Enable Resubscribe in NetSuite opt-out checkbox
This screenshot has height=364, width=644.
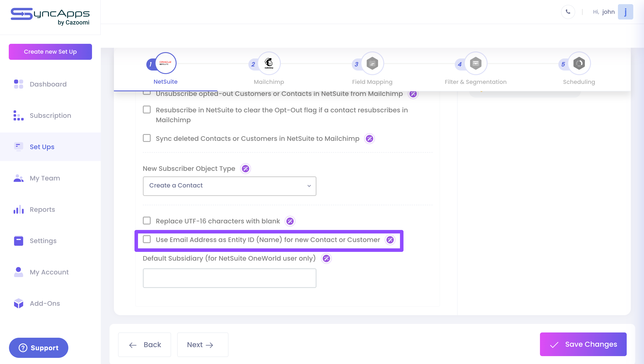pyautogui.click(x=147, y=110)
